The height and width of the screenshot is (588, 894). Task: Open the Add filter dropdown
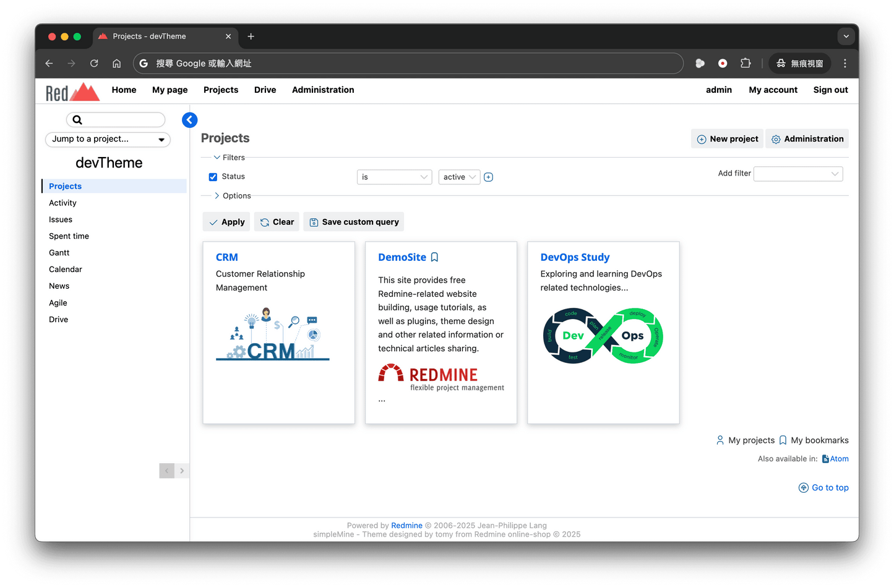point(797,174)
